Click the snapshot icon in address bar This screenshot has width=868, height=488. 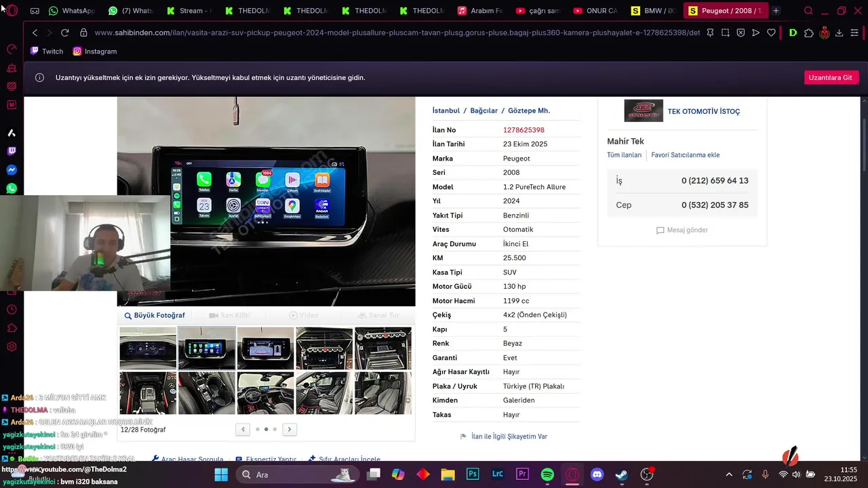[x=726, y=33]
